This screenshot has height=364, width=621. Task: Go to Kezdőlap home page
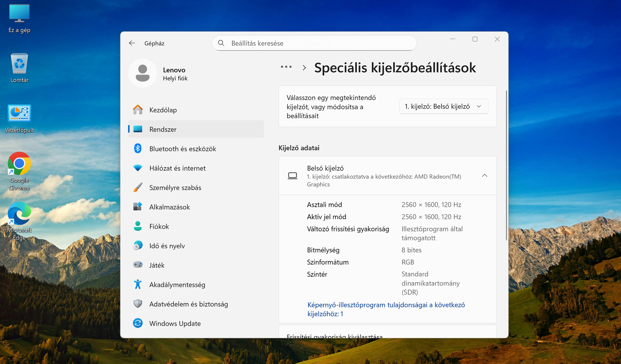coord(163,110)
